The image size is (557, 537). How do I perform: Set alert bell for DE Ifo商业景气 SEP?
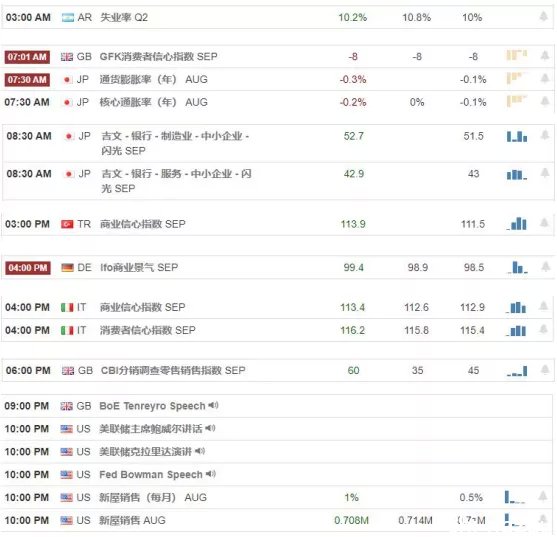(545, 267)
